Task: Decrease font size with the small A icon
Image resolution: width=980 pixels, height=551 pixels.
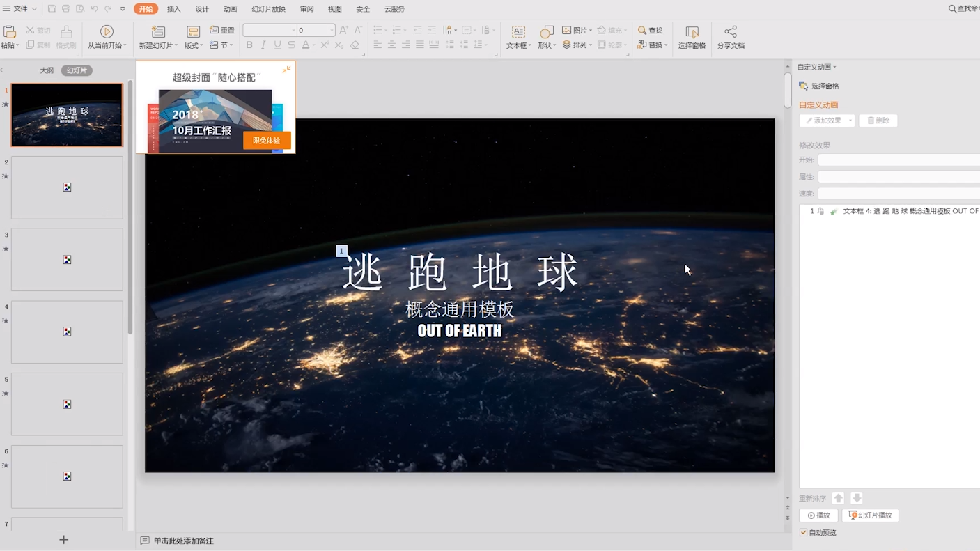Action: [358, 30]
